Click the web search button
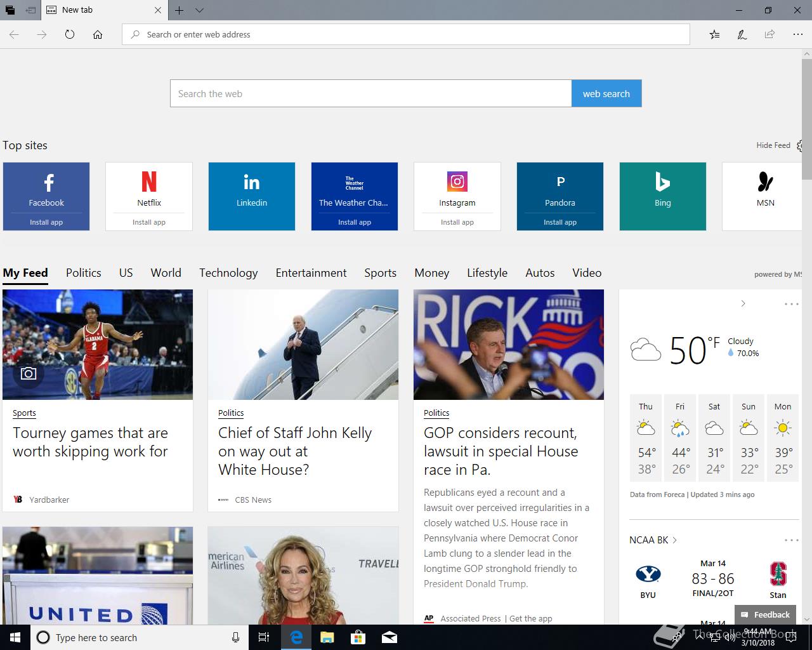The height and width of the screenshot is (650, 812). pos(606,93)
